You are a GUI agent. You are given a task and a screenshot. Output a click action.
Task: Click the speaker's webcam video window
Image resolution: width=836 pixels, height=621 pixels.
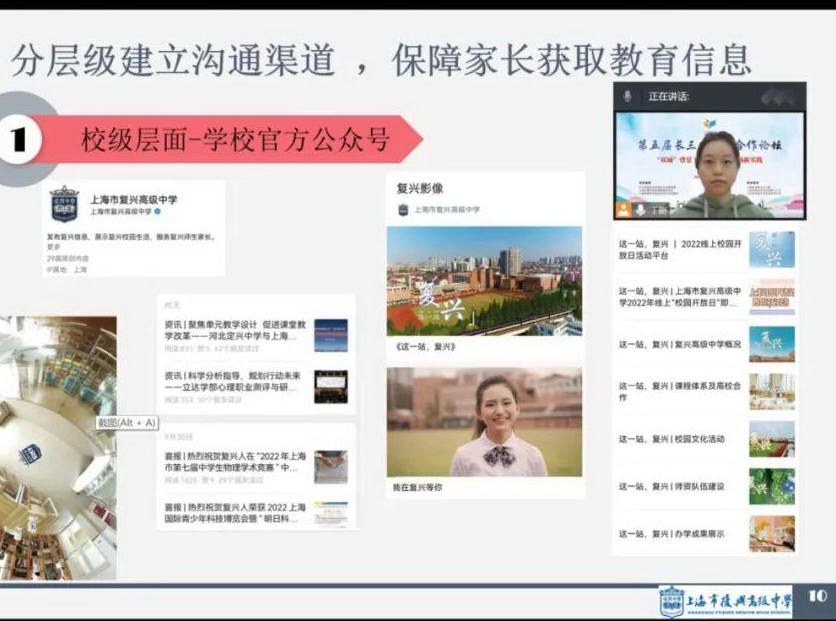(709, 164)
